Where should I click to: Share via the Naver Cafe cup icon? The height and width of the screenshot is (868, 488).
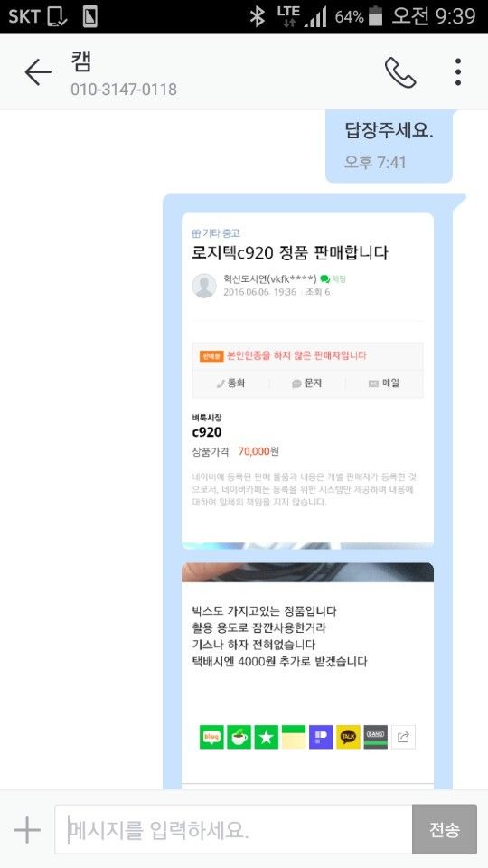pos(239,737)
